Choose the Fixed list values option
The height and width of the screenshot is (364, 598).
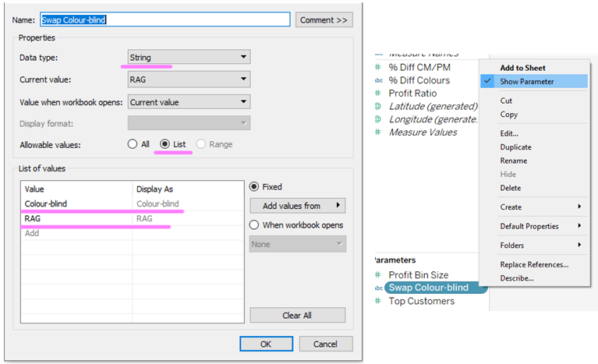tap(254, 187)
